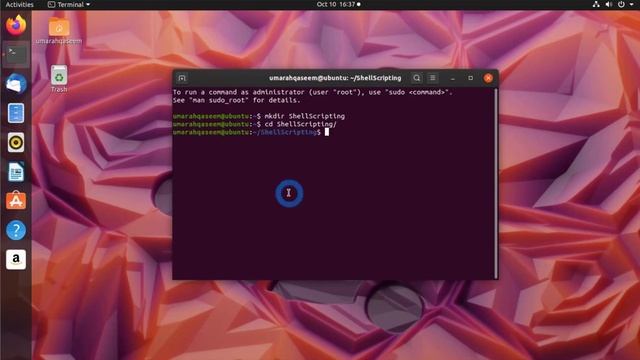
Task: Select the umarahqaseem home folder icon
Action: point(59,30)
